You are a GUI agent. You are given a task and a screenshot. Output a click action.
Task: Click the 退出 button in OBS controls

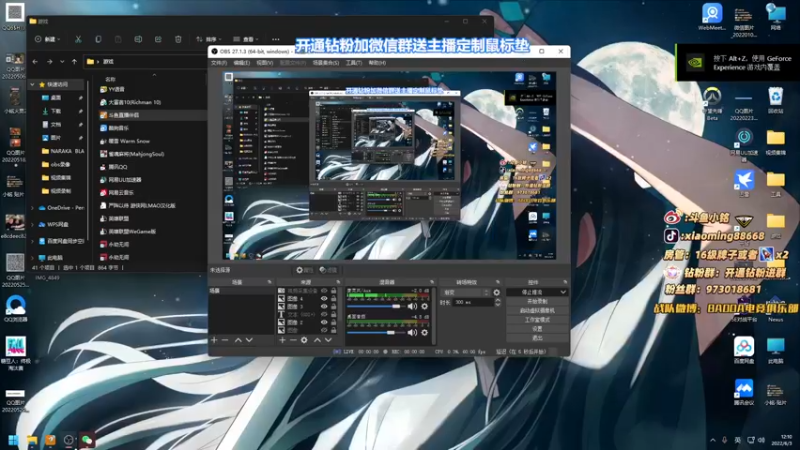[537, 338]
